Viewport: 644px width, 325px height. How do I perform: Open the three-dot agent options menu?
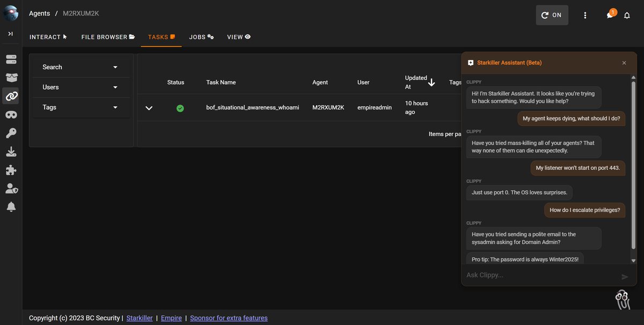click(586, 15)
